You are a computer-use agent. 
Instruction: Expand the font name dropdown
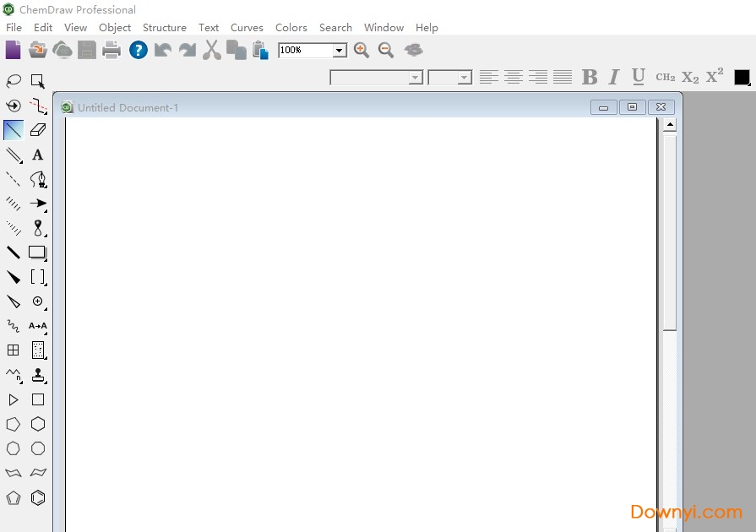click(415, 78)
